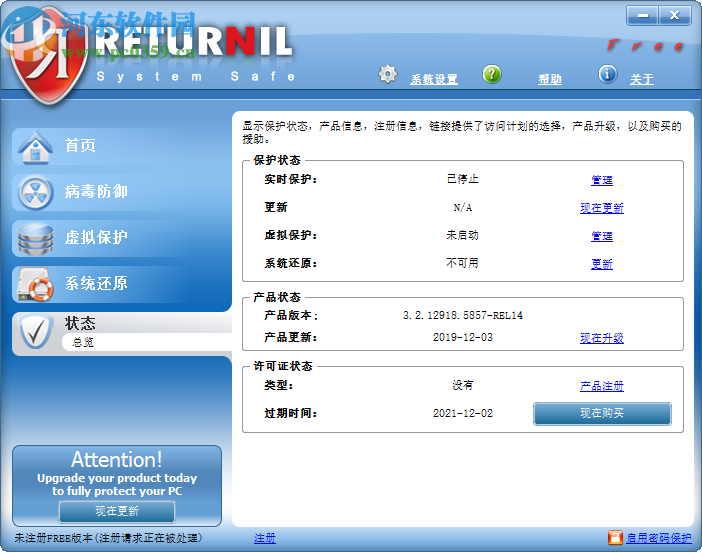Go to 系统还原 section

point(121,285)
